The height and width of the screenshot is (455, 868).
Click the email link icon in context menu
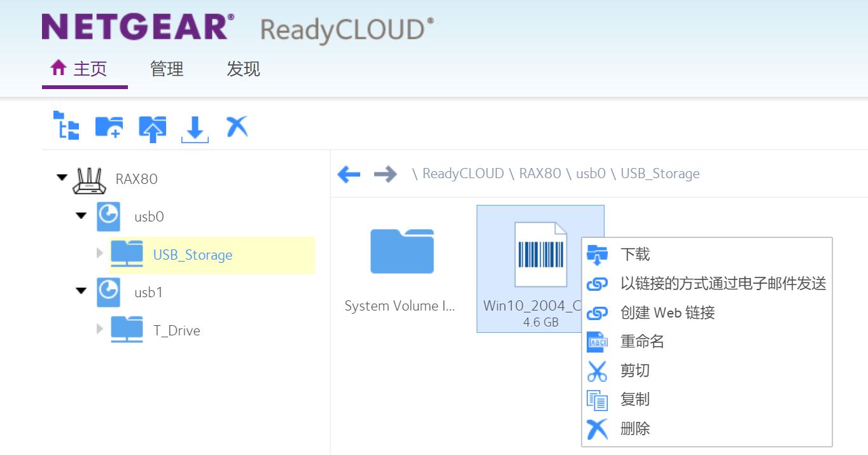(597, 284)
